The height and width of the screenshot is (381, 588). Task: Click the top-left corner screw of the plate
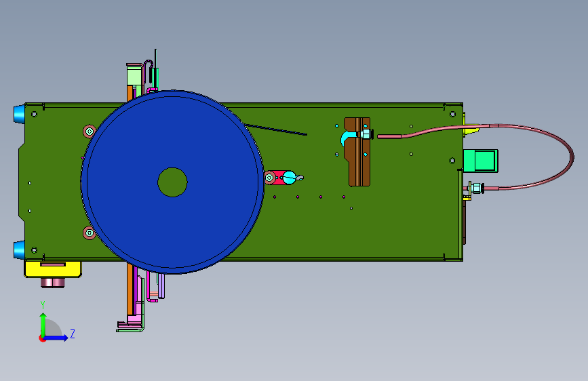(x=34, y=114)
